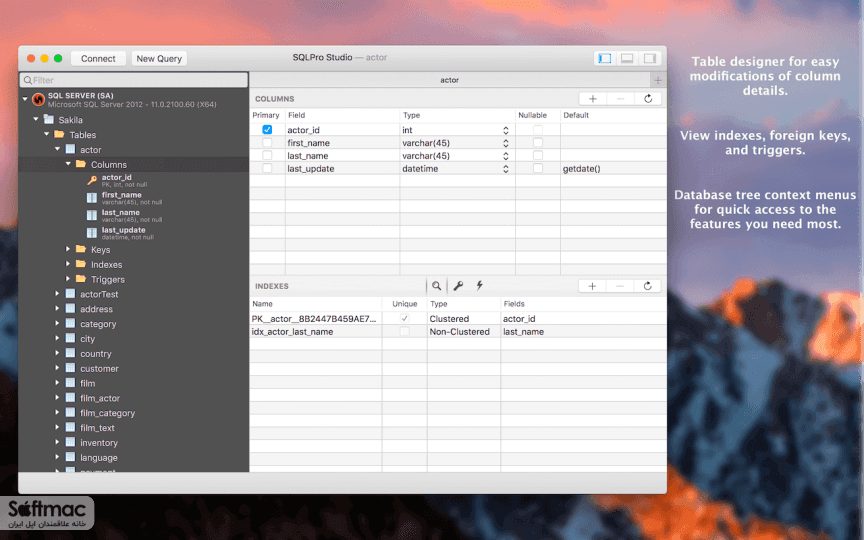Select the address table in tree

click(96, 309)
